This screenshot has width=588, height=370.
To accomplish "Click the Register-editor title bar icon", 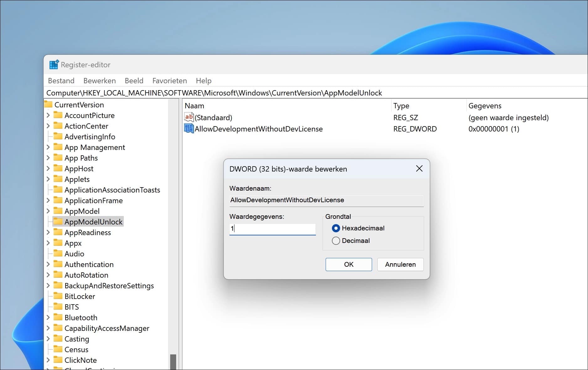I will [54, 64].
